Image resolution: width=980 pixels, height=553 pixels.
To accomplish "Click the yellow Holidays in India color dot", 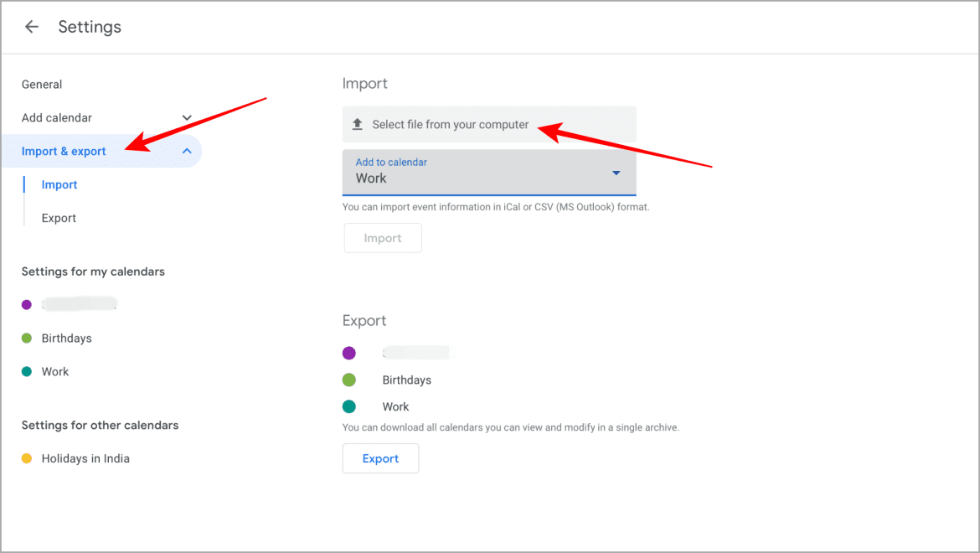I will [x=27, y=459].
